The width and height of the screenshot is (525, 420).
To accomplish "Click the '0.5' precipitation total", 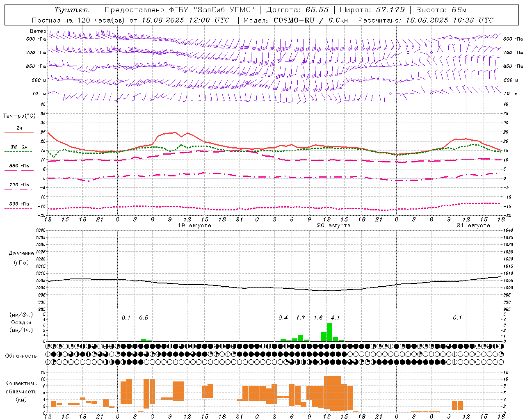I will [x=144, y=318].
